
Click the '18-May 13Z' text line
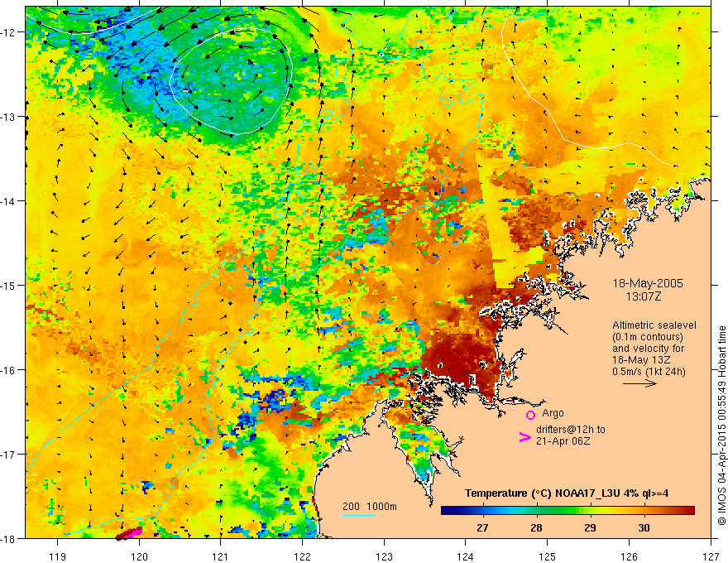click(x=641, y=360)
